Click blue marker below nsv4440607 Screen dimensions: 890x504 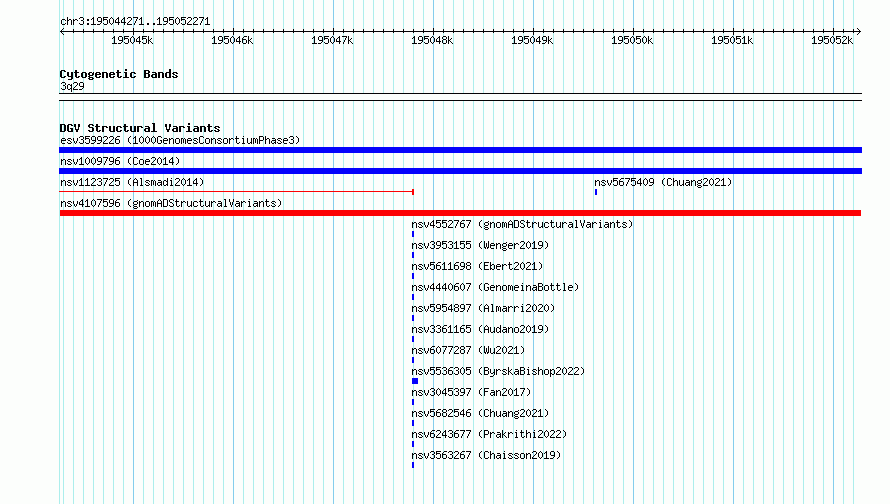point(413,297)
